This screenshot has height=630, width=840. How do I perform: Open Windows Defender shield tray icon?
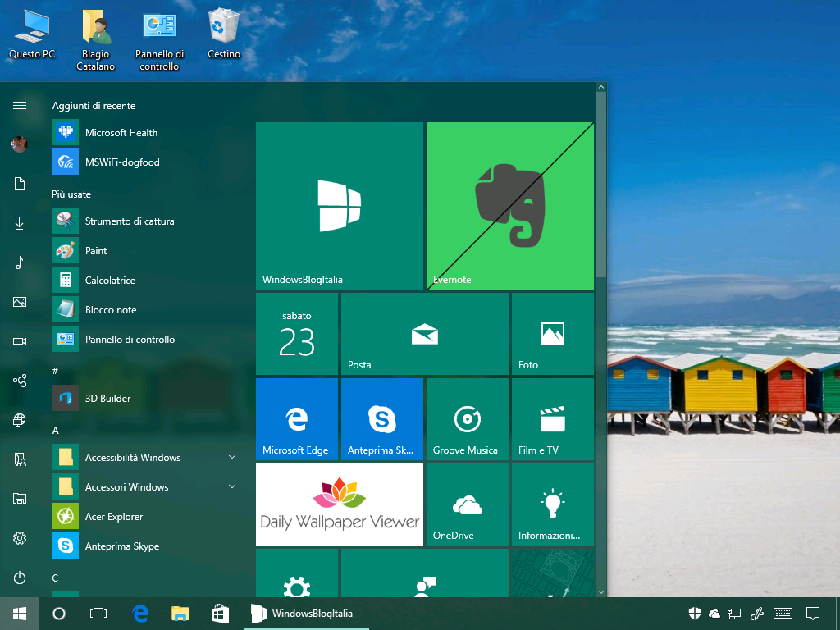[x=694, y=614]
